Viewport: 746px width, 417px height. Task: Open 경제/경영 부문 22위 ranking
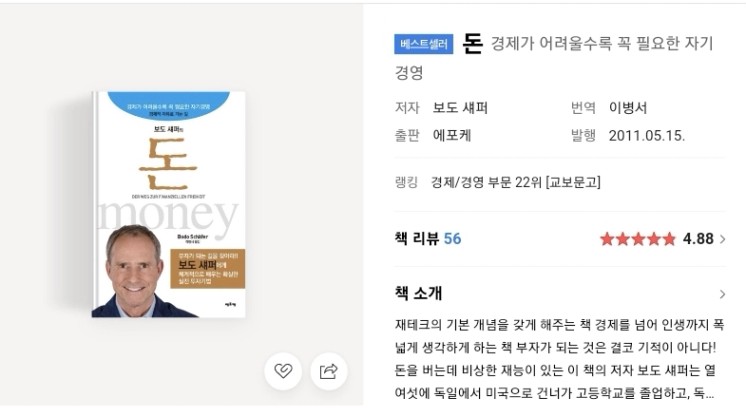tap(516, 182)
